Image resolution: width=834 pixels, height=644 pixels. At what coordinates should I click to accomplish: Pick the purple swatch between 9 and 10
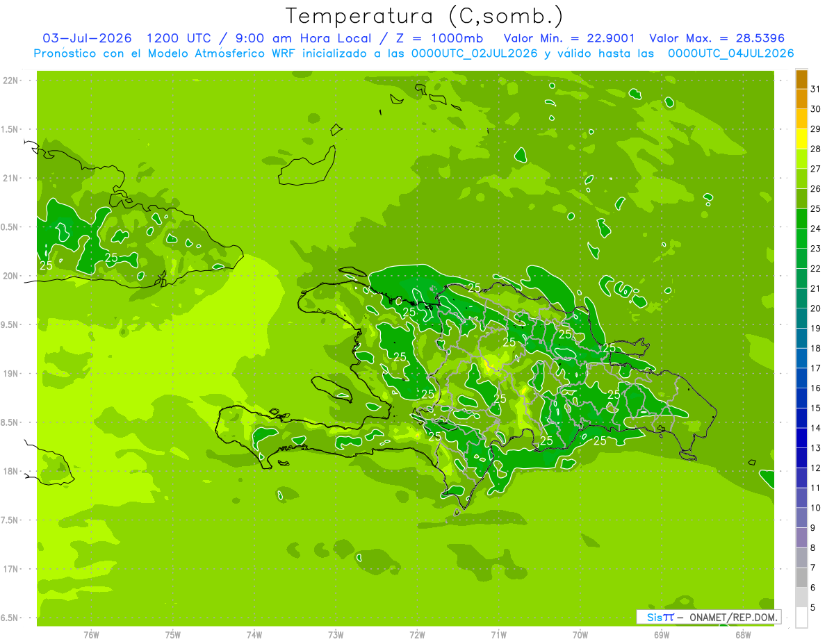coord(801,518)
